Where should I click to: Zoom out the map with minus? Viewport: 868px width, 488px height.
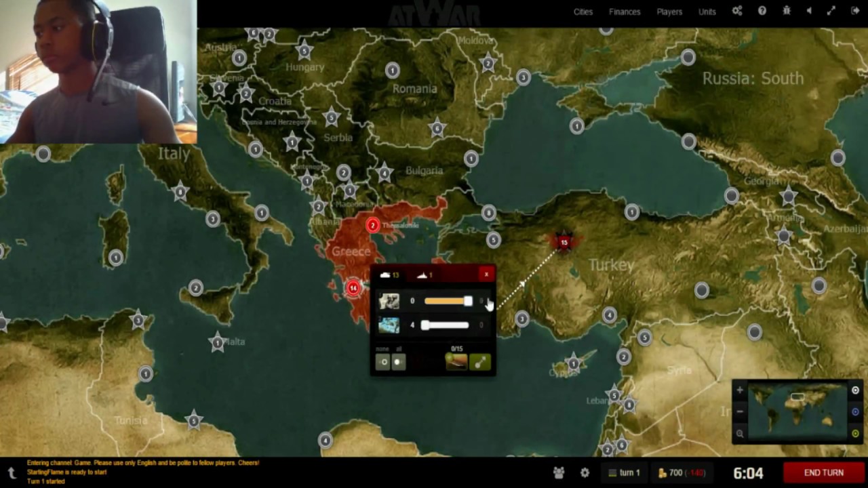point(740,411)
